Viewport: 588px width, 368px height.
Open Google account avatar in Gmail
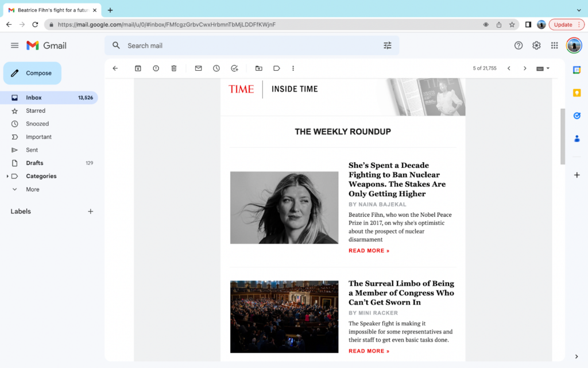(574, 45)
